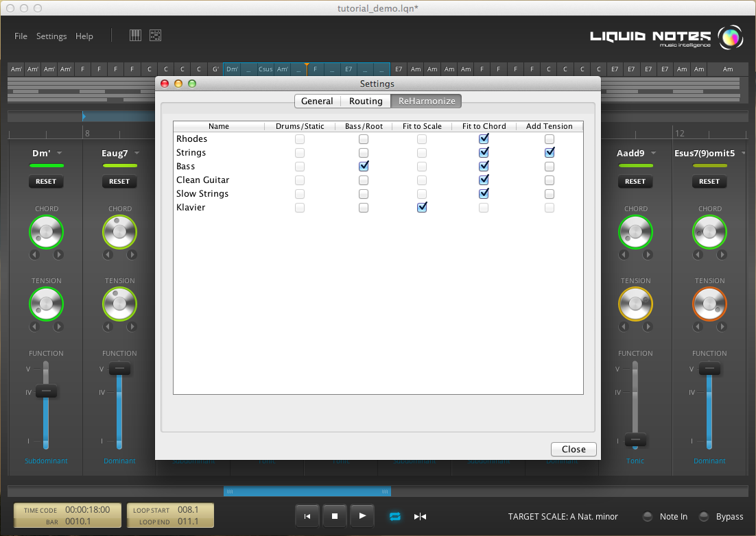The width and height of the screenshot is (756, 536).
Task: Close the Settings dialog with Close button
Action: [574, 449]
